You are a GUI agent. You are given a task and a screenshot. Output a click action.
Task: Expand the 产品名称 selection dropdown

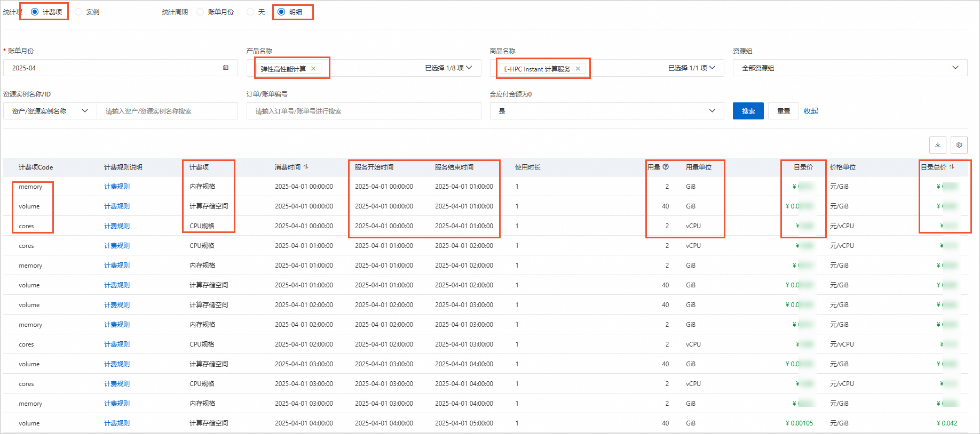coord(469,68)
